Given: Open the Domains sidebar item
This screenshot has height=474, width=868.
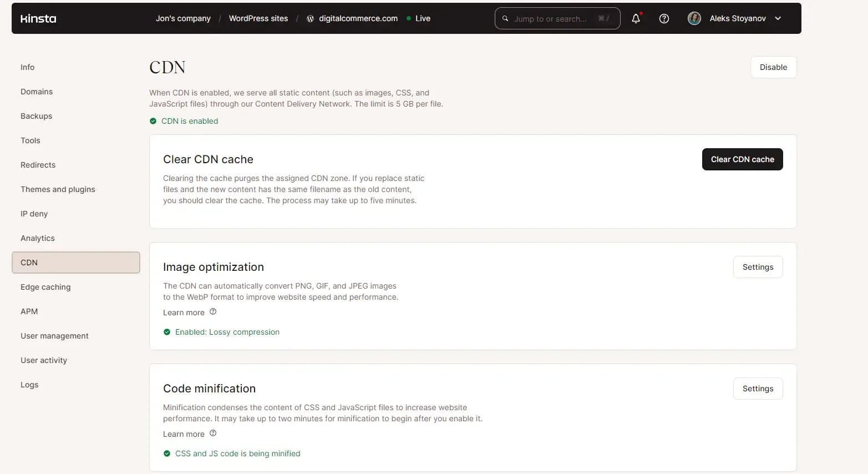Looking at the screenshot, I should click(37, 92).
